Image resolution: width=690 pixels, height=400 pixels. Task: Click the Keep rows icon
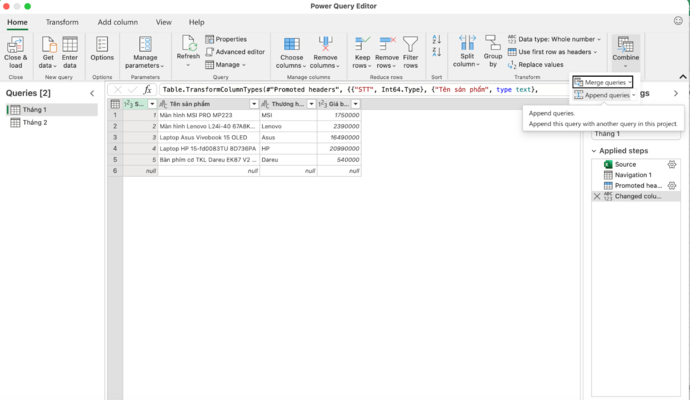(x=362, y=44)
